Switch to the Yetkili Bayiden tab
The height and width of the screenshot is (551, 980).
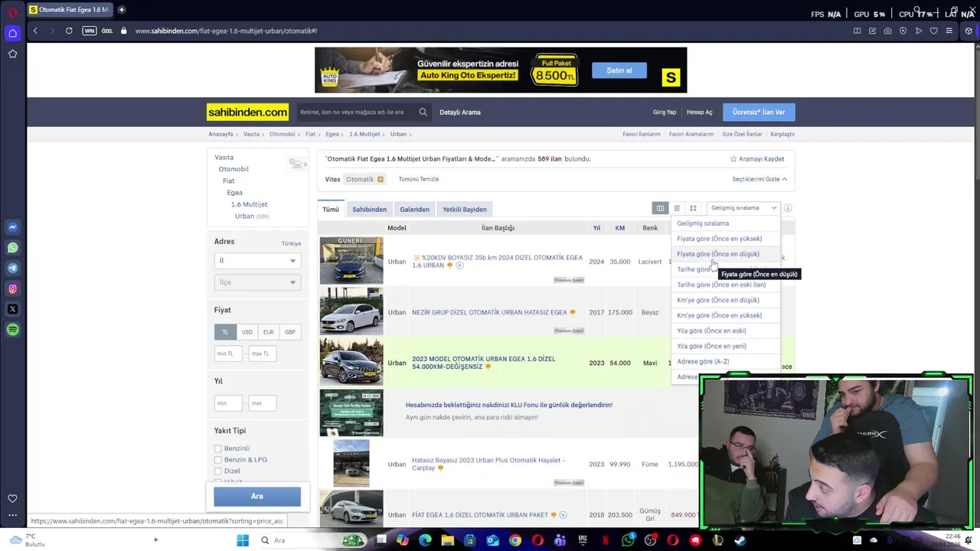pyautogui.click(x=464, y=209)
